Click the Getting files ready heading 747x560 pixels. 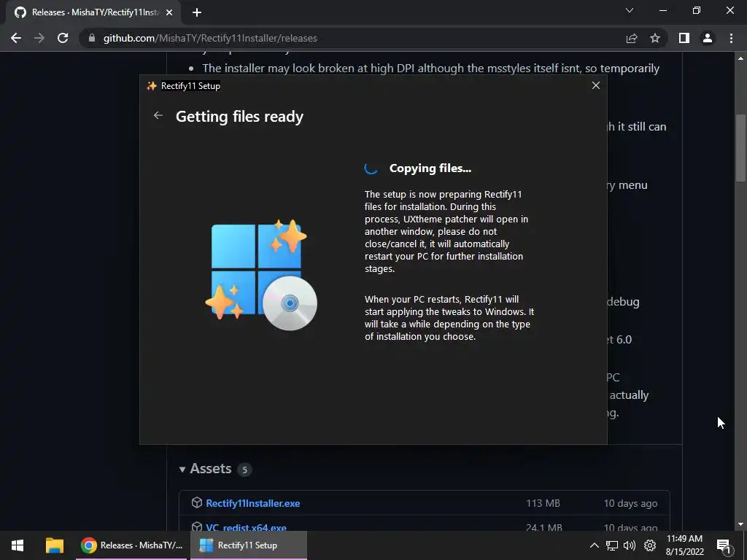[239, 117]
